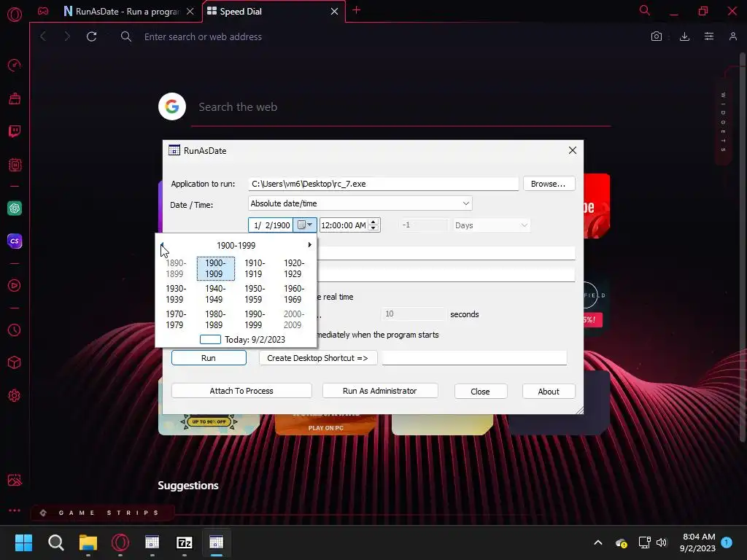
Task: Select greyed decade 1890-1899
Action: tap(176, 268)
